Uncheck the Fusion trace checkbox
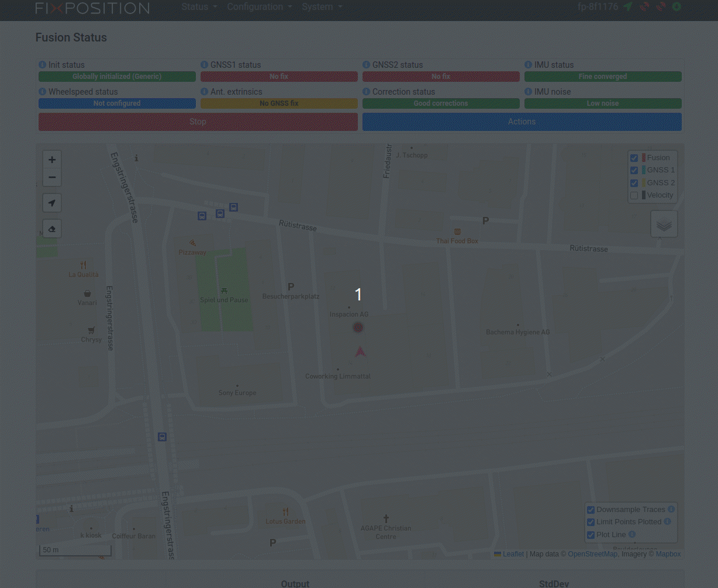718x588 pixels. pyautogui.click(x=634, y=158)
